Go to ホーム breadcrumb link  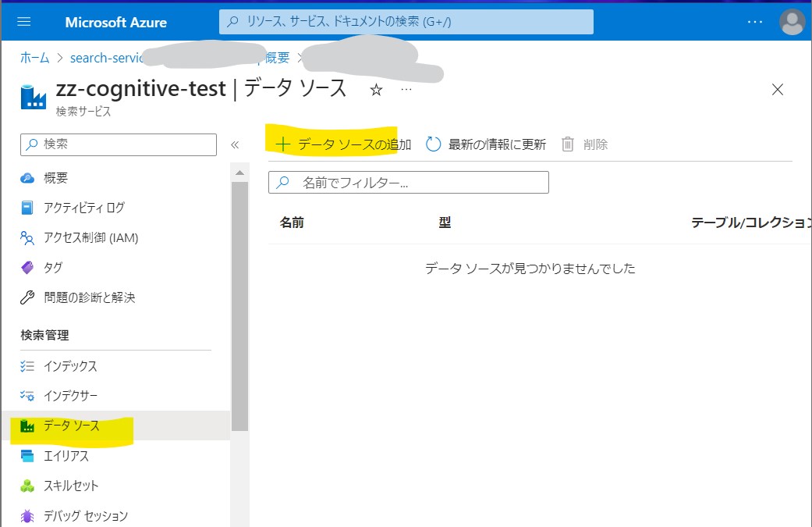pyautogui.click(x=34, y=58)
